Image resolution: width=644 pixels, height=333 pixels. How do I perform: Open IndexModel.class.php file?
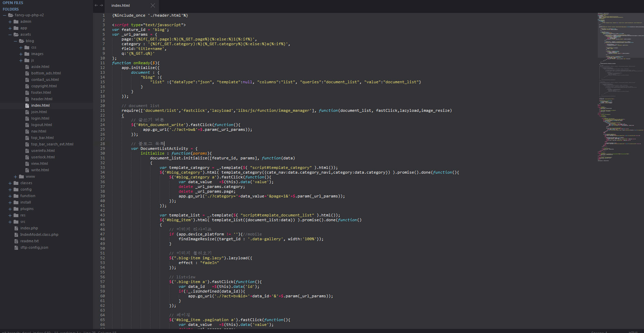pos(39,234)
